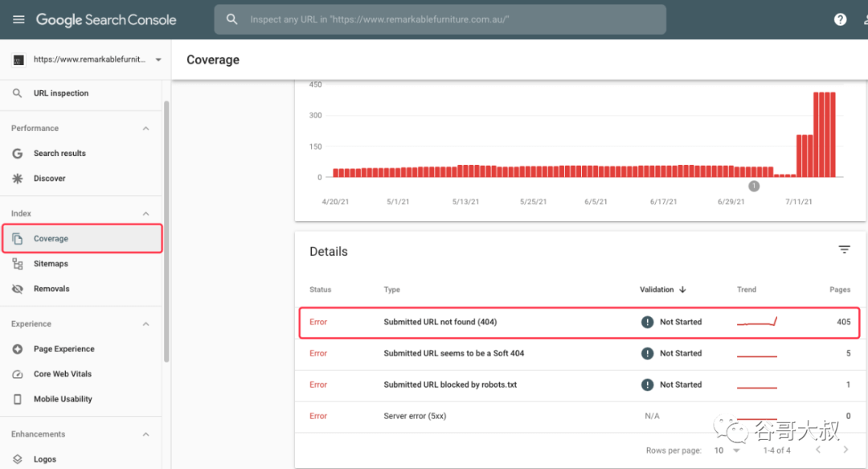Collapse the Performance section

(x=145, y=129)
